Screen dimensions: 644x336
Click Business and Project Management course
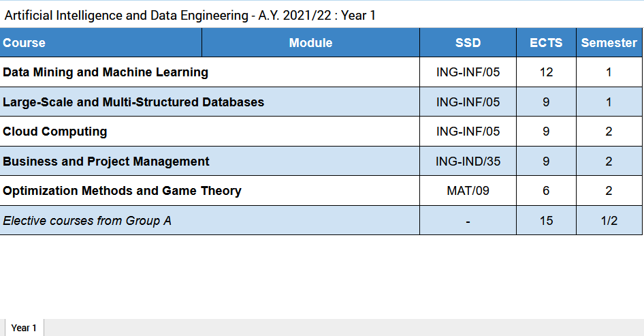point(106,162)
